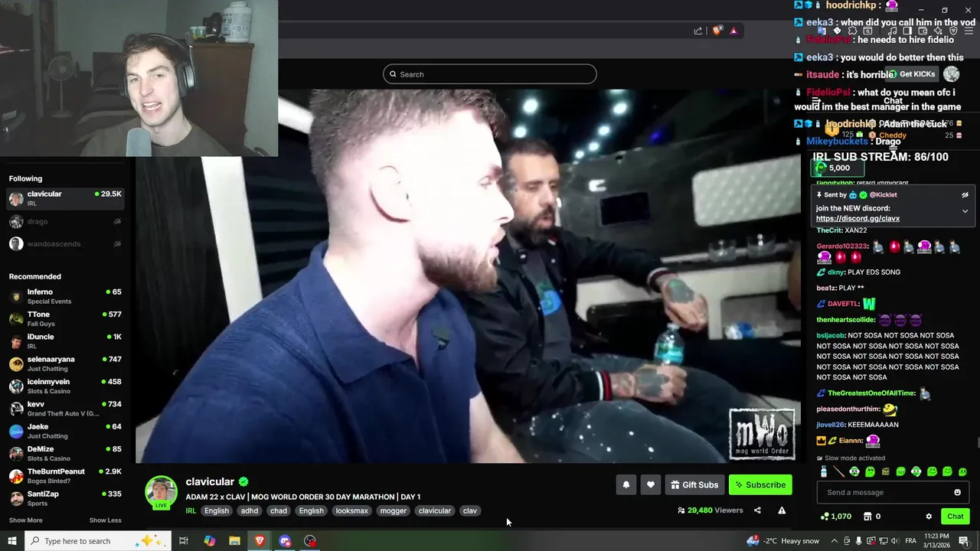
Task: Click the clavicular channel name heading
Action: click(210, 481)
